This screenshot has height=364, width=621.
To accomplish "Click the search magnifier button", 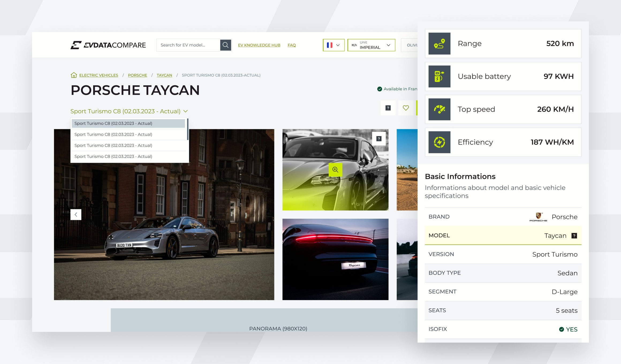I will [x=225, y=45].
